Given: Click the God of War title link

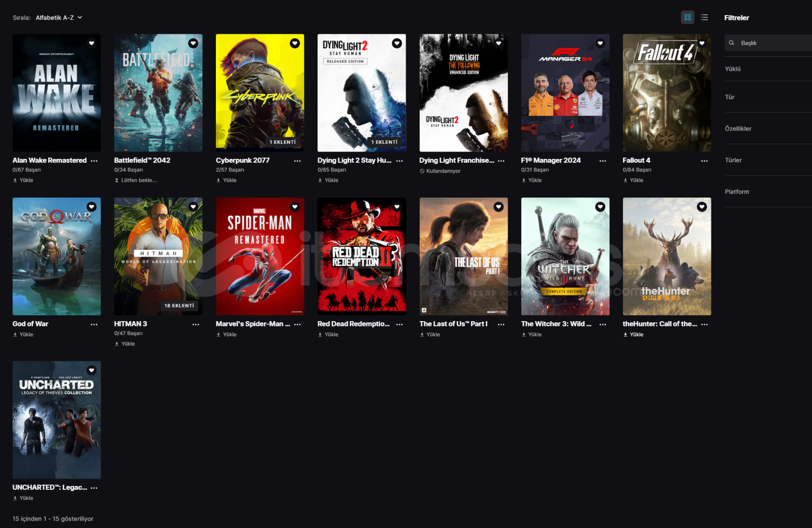Looking at the screenshot, I should click(30, 324).
